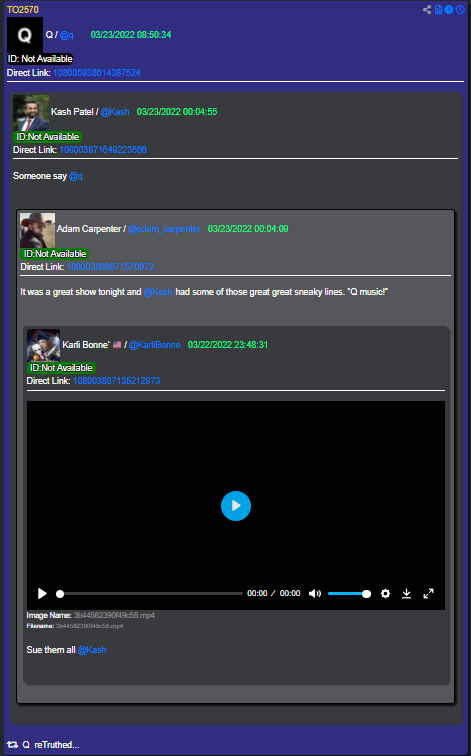This screenshot has height=756, width=471.
Task: Click Karli Bonne' profile photo
Action: point(44,345)
